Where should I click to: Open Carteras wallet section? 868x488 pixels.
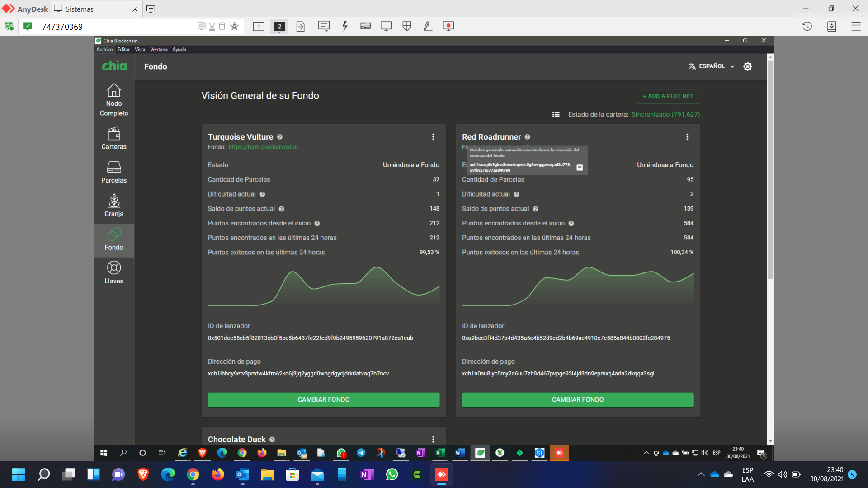click(114, 139)
